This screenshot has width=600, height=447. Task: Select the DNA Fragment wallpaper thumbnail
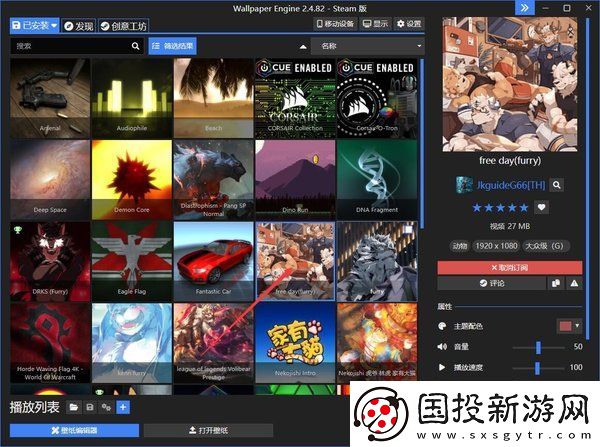click(x=377, y=180)
